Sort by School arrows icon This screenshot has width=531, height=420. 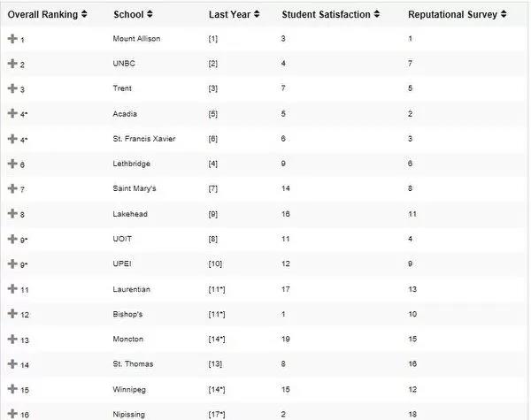(150, 14)
